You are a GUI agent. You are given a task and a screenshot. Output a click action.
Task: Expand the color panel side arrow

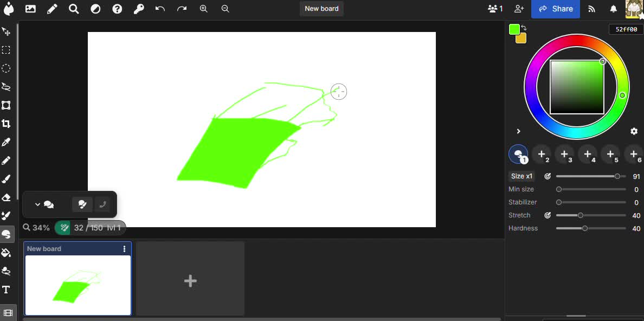518,131
